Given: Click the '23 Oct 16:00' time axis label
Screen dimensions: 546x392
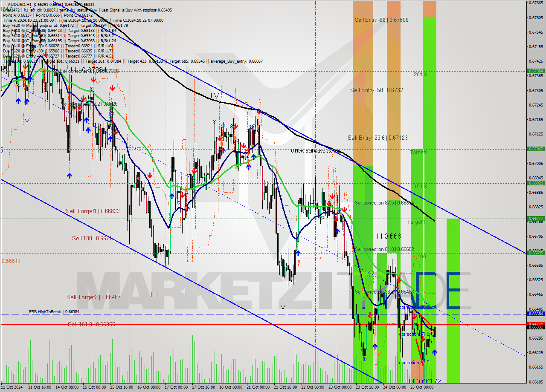Looking at the screenshot, I should 367,387.
